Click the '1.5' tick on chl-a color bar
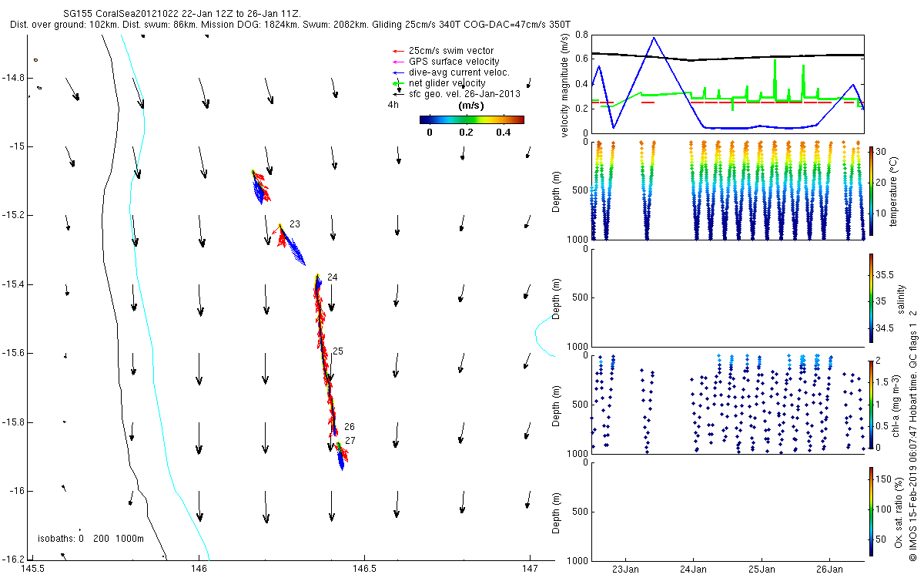Screen dimensions: 924x578 [x=882, y=381]
